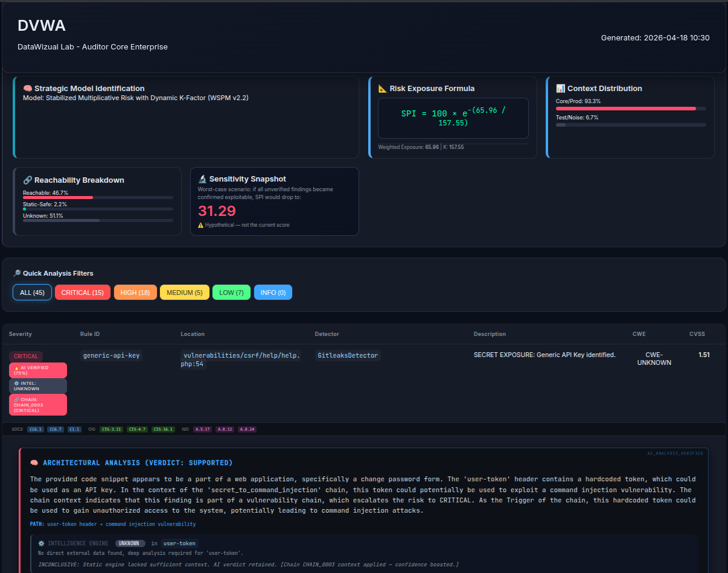The width and height of the screenshot is (728, 573).
Task: Click the UNKNOWN badge in Intelligence Engine
Action: [130, 543]
